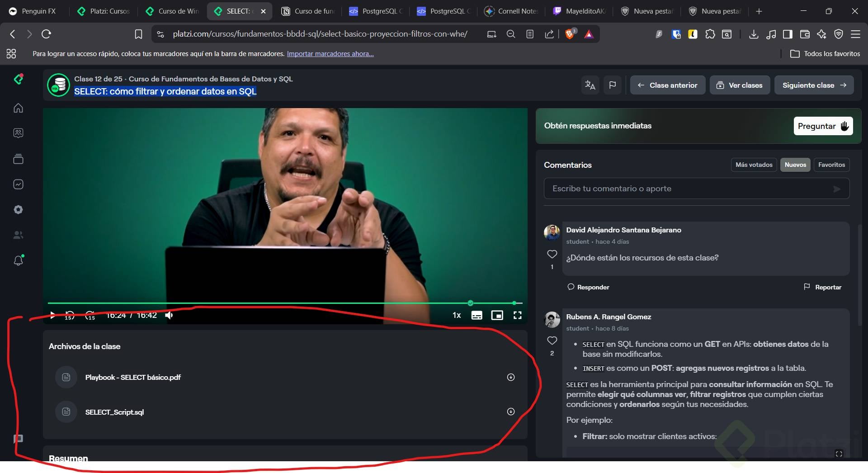The width and height of the screenshot is (868, 473).
Task: Expand the code block in Rubens' comment
Action: tap(839, 454)
